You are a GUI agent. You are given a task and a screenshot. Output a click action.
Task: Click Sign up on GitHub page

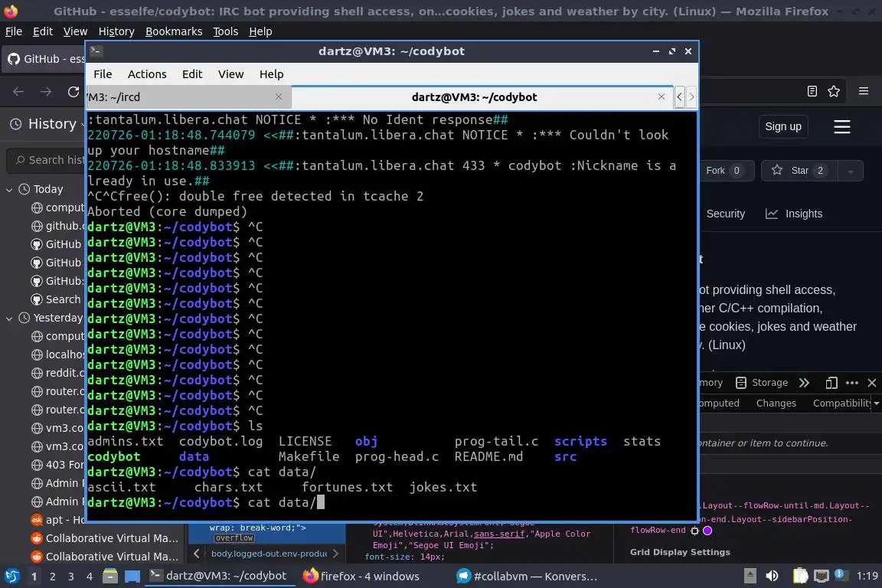coord(783,126)
